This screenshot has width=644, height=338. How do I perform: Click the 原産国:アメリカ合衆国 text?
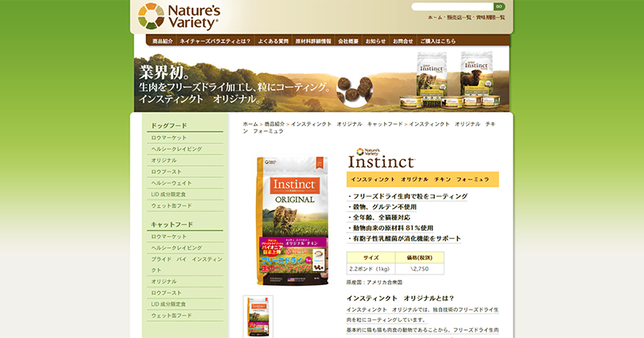pos(374,282)
